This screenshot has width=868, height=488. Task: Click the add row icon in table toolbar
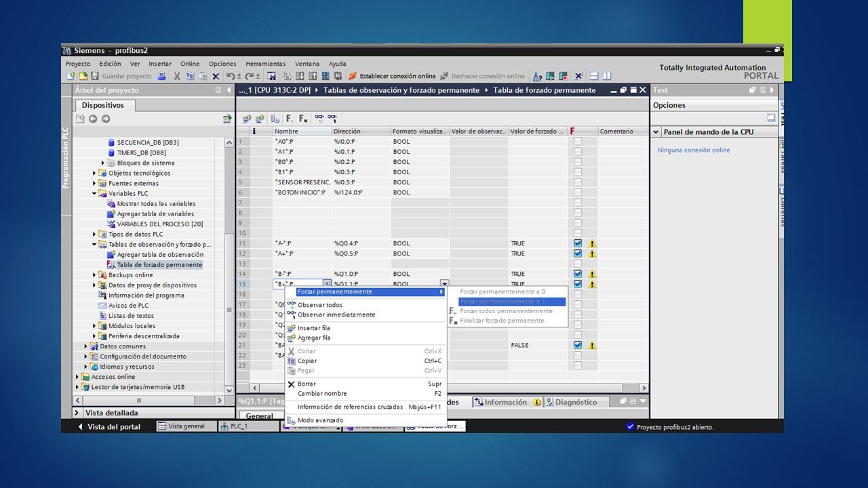pyautogui.click(x=260, y=118)
